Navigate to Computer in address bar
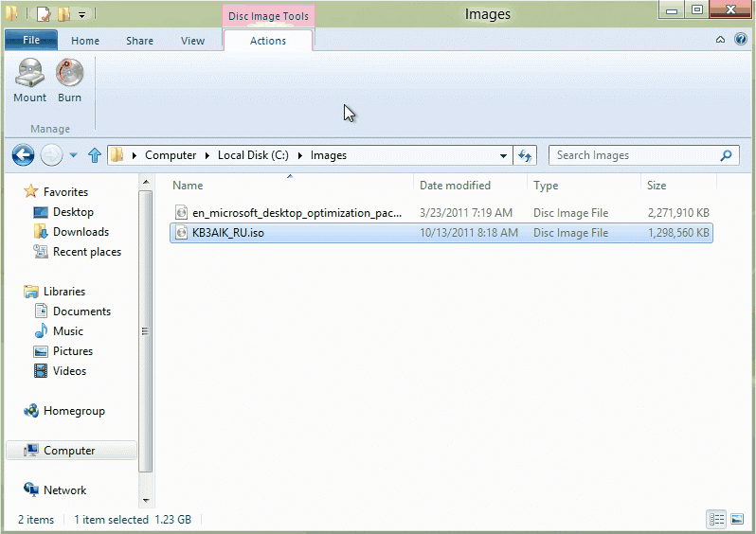756x534 pixels. tap(171, 155)
